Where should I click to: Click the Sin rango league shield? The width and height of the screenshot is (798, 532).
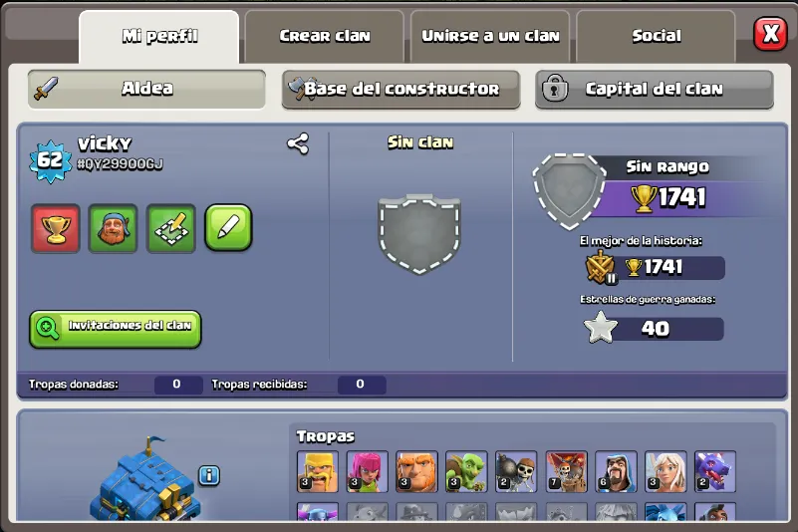click(570, 190)
